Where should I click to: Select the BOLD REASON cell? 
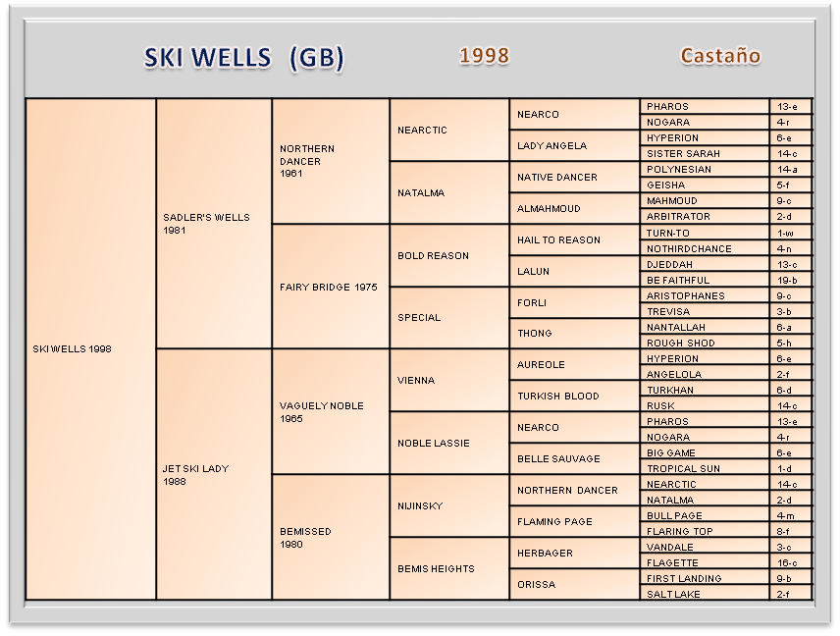433,255
